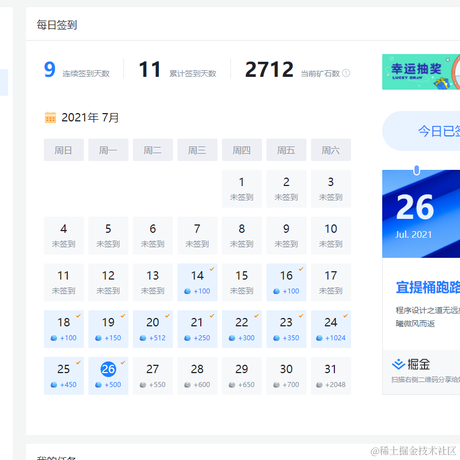Click calendar day 12 未签到
Viewport: 460px width, 460px height.
108,282
